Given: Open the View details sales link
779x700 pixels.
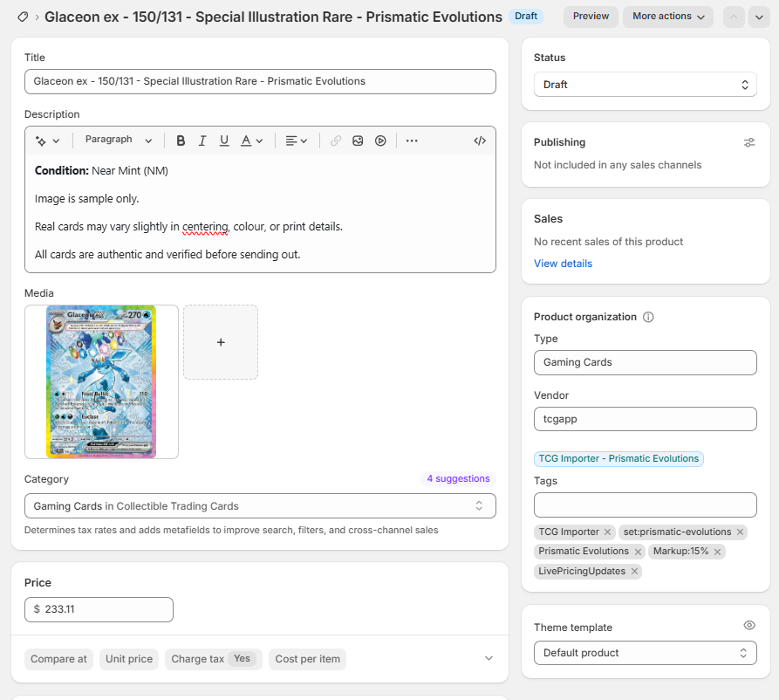Looking at the screenshot, I should point(563,264).
